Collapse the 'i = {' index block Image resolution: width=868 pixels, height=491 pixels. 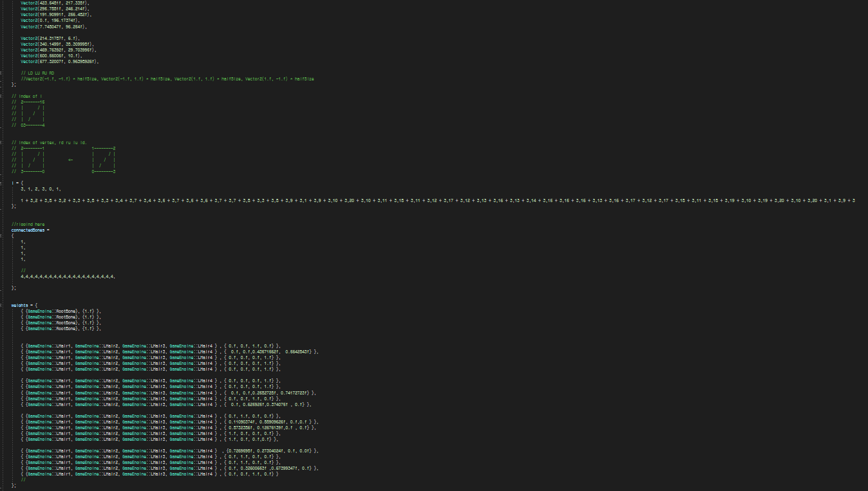(5, 183)
